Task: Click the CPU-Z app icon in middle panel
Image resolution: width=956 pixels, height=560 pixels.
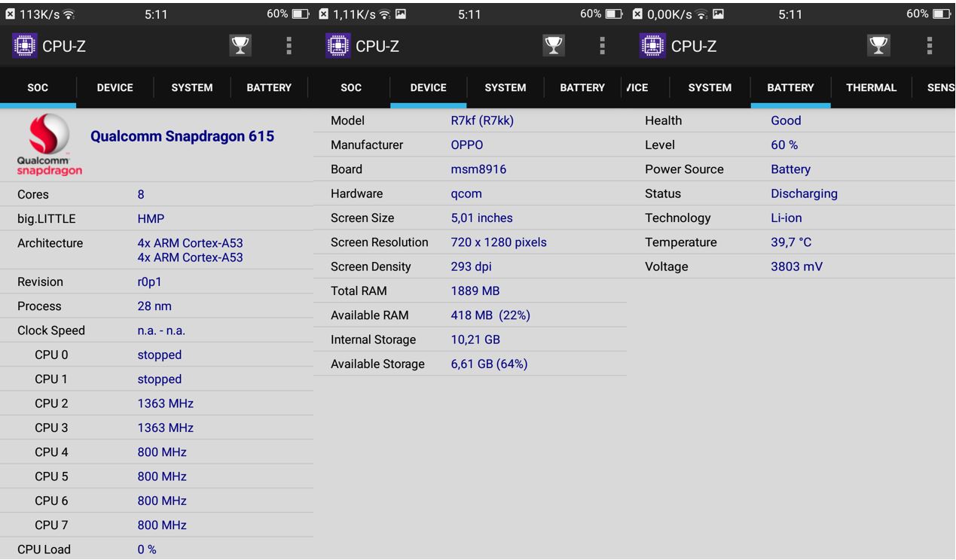Action: [x=338, y=45]
